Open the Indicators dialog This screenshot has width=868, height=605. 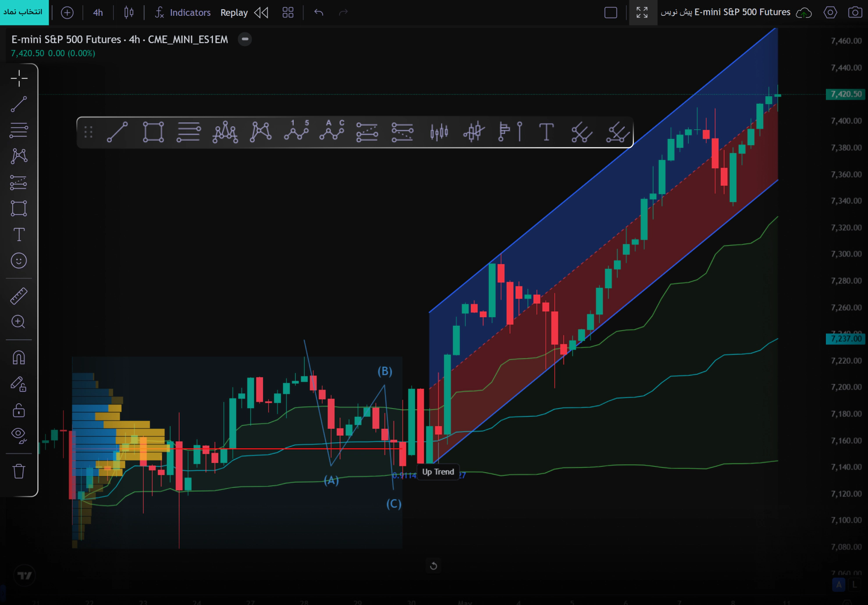pyautogui.click(x=183, y=13)
